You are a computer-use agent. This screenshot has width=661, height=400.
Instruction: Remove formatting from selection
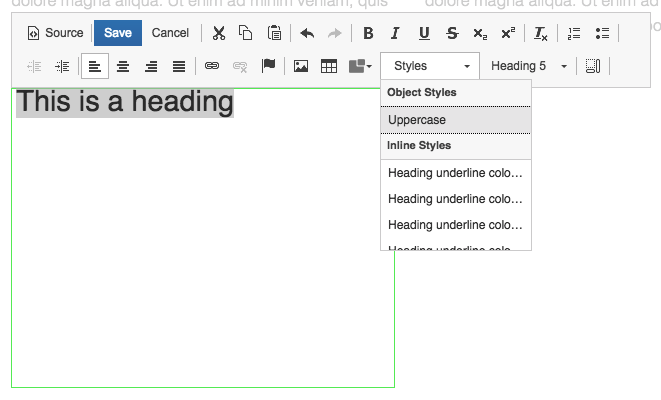pyautogui.click(x=540, y=33)
